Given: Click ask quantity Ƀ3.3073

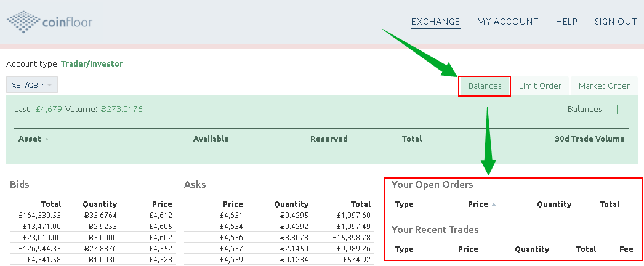Looking at the screenshot, I should (293, 237).
